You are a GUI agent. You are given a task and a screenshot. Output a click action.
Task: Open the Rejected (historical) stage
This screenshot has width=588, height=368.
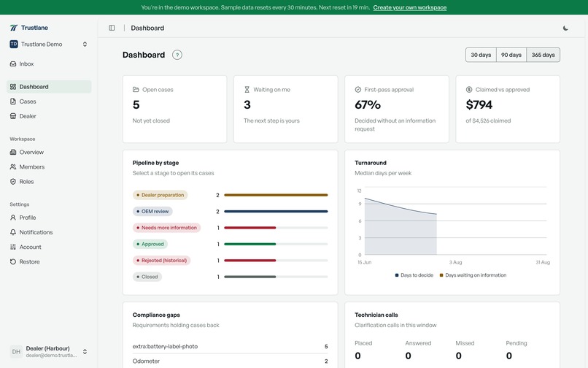click(162, 260)
